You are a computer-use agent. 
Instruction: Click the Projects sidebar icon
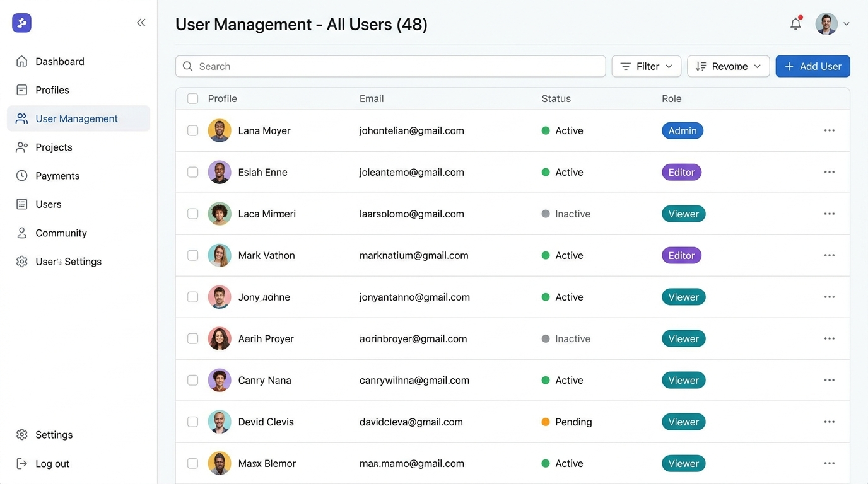pyautogui.click(x=22, y=147)
